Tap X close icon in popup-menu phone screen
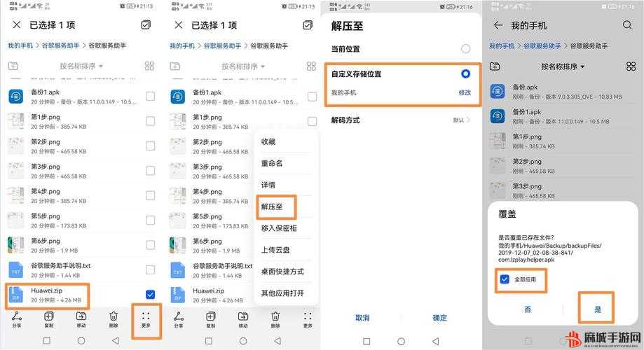The image size is (644, 350). tap(178, 25)
